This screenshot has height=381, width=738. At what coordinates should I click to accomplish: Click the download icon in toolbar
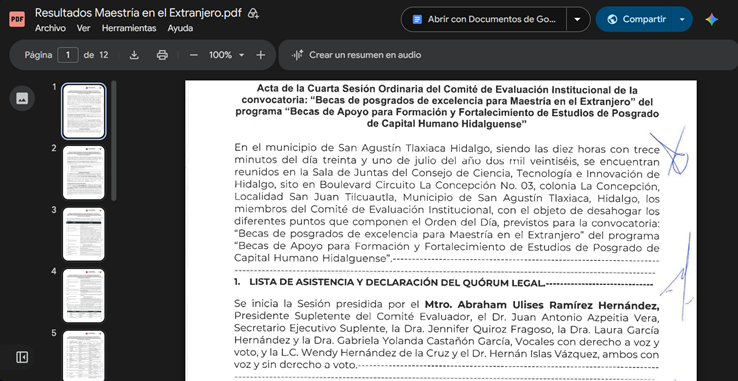[134, 55]
